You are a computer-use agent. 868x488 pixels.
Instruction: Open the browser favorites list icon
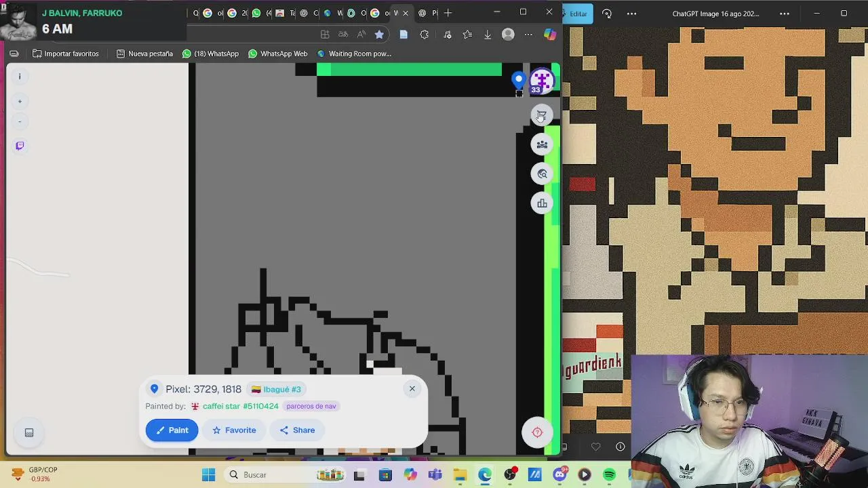(x=467, y=35)
